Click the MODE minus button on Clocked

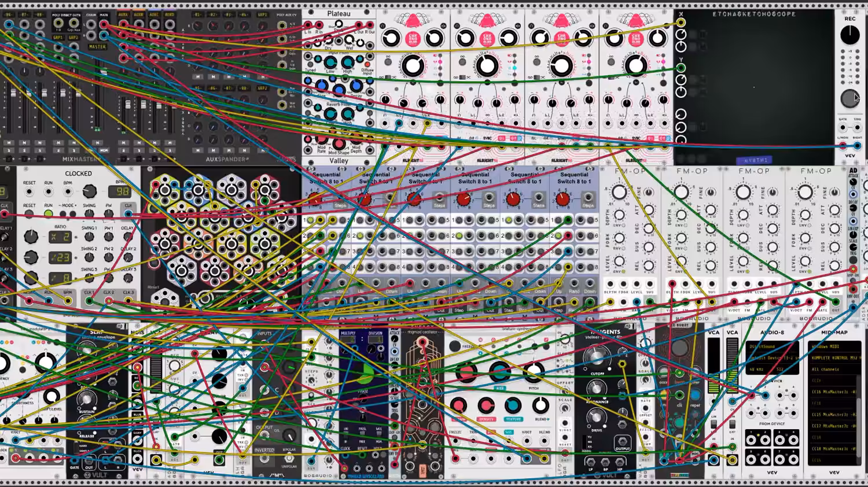[x=64, y=214]
